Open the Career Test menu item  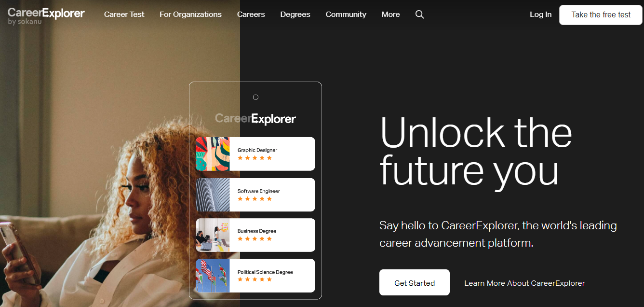coord(124,14)
